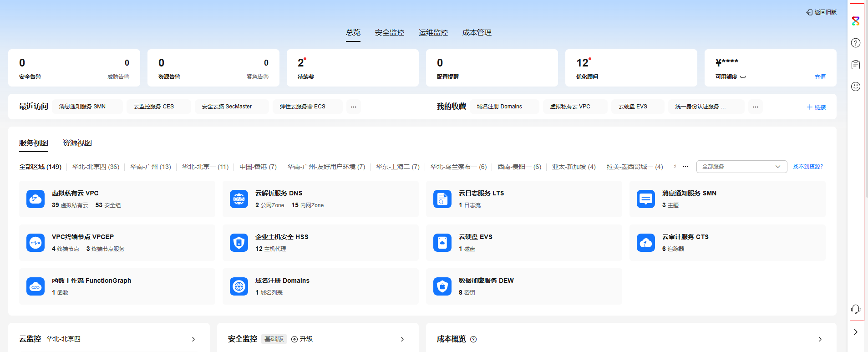Show more recent visits ellipsis

pyautogui.click(x=354, y=107)
